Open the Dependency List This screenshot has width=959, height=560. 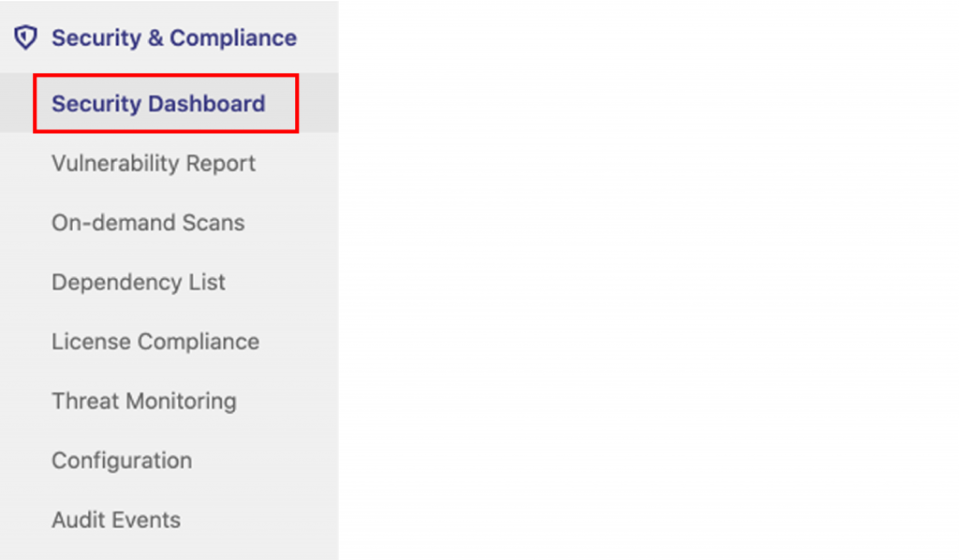coord(139,282)
